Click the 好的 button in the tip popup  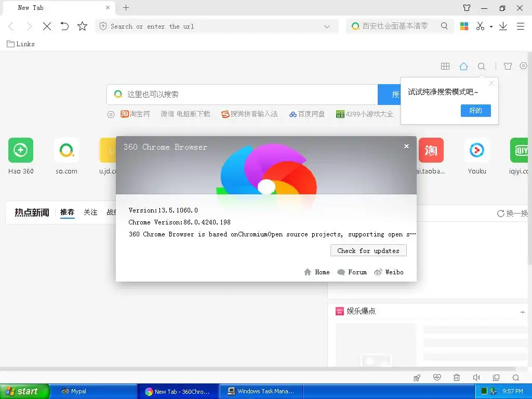[476, 111]
